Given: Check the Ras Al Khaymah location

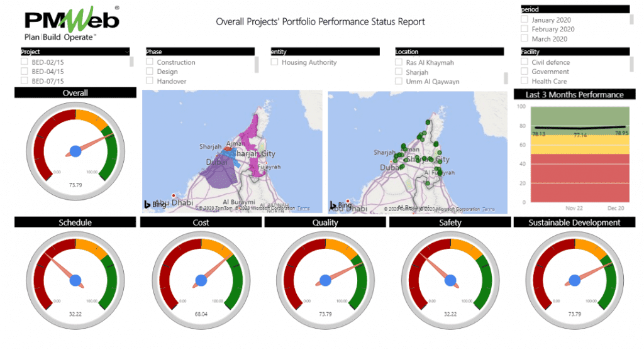Looking at the screenshot, I should (398, 62).
